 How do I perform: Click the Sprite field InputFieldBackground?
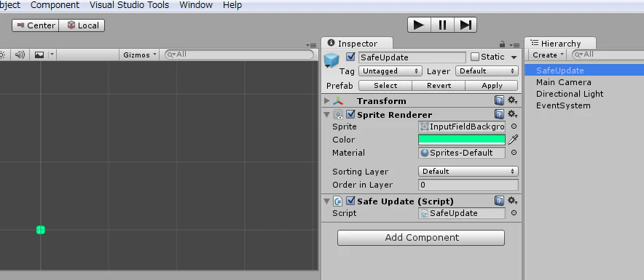[x=462, y=127]
